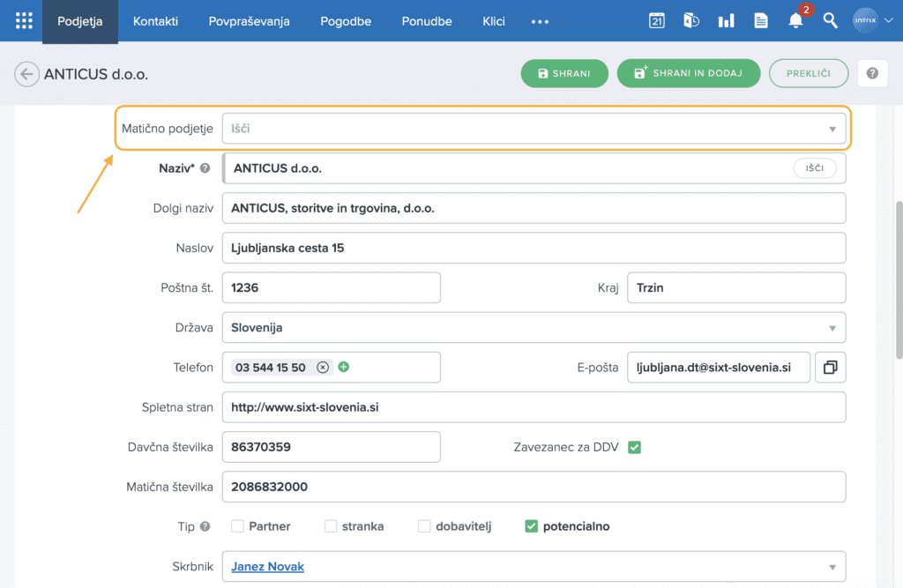Click the back arrow beside ANTICUS d.o.o.
The width and height of the screenshot is (903, 588).
tap(26, 74)
